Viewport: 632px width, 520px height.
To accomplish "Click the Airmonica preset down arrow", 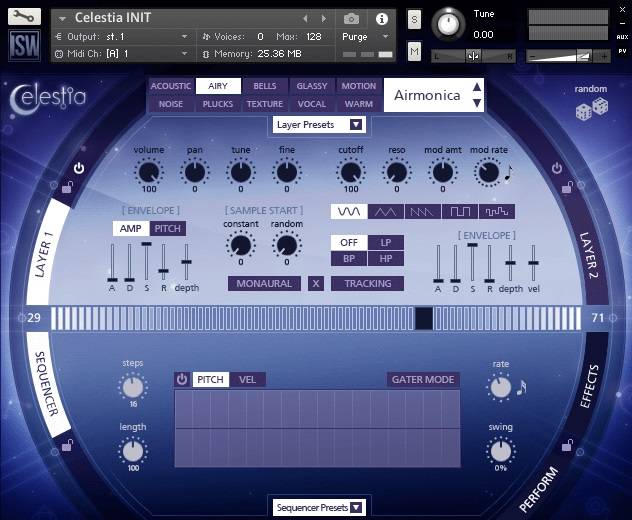I will pyautogui.click(x=476, y=103).
